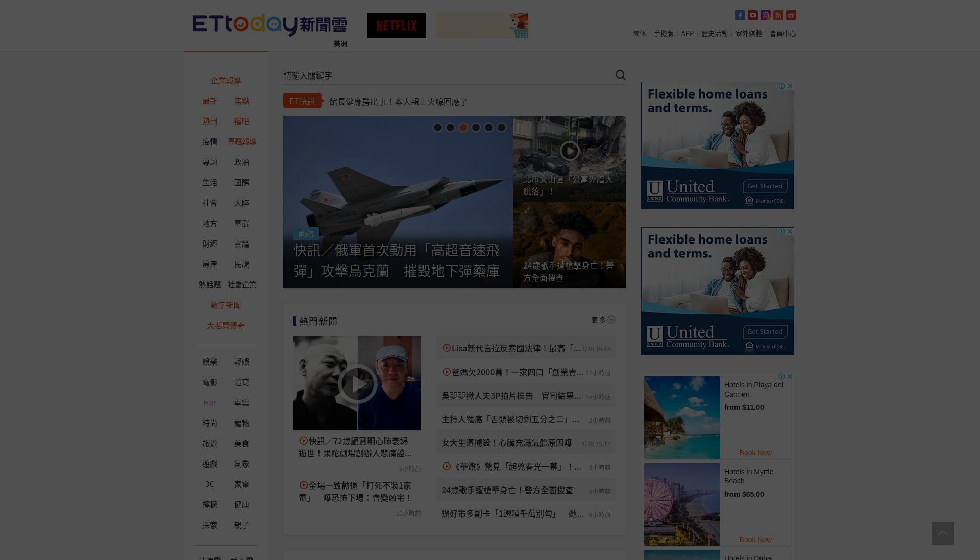Close the hotels ad panel
Viewport: 980px width, 560px height.
790,376
